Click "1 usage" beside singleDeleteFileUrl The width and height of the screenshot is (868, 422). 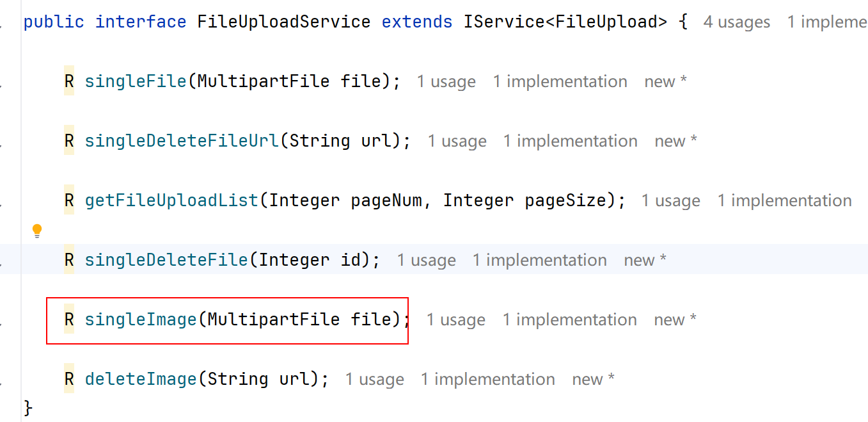coord(457,142)
